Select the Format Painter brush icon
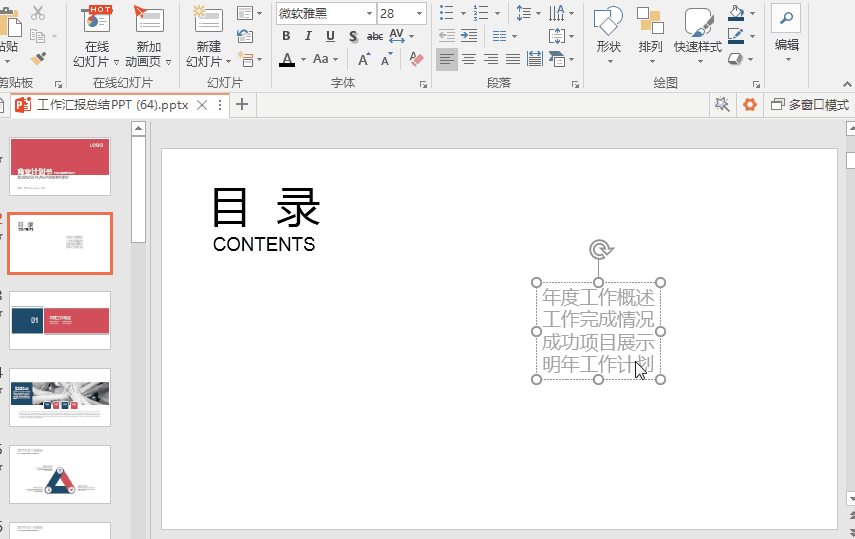The image size is (855, 539). pos(38,58)
